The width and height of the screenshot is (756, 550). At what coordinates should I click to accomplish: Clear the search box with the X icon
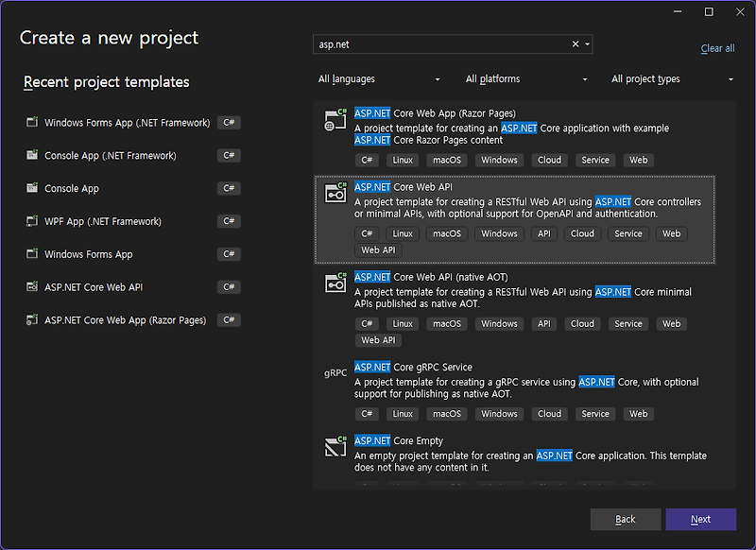(575, 43)
